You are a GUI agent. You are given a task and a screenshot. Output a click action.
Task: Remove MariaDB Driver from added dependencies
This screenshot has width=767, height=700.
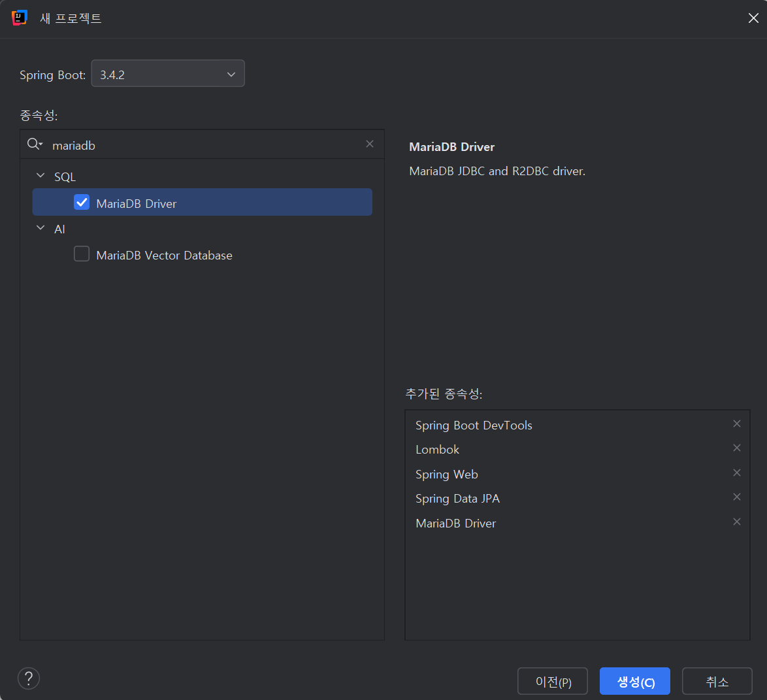[737, 522]
